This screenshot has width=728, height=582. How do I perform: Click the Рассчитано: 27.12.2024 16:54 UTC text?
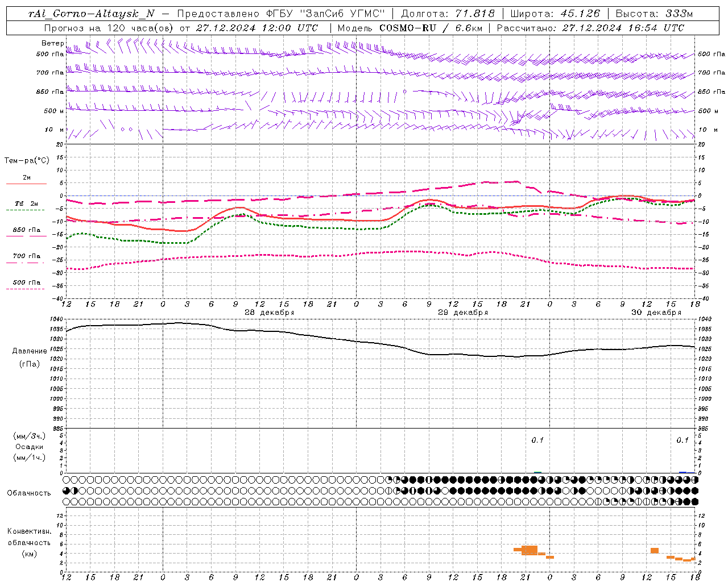(x=590, y=28)
